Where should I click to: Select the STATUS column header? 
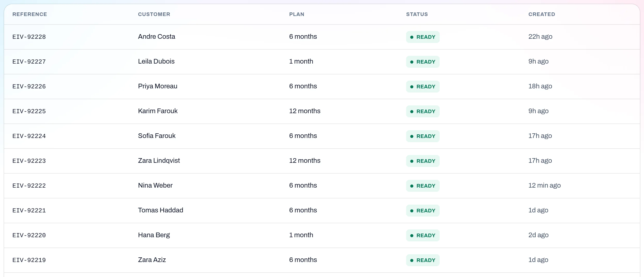[417, 14]
